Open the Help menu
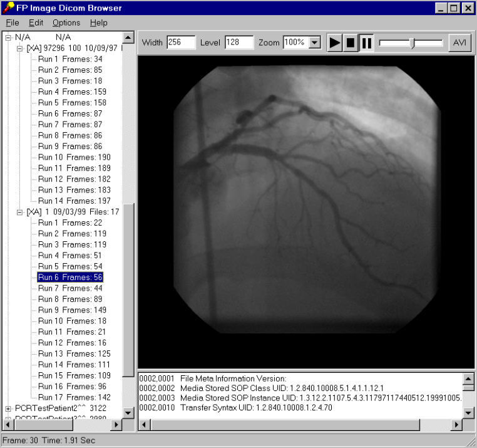 pos(98,23)
